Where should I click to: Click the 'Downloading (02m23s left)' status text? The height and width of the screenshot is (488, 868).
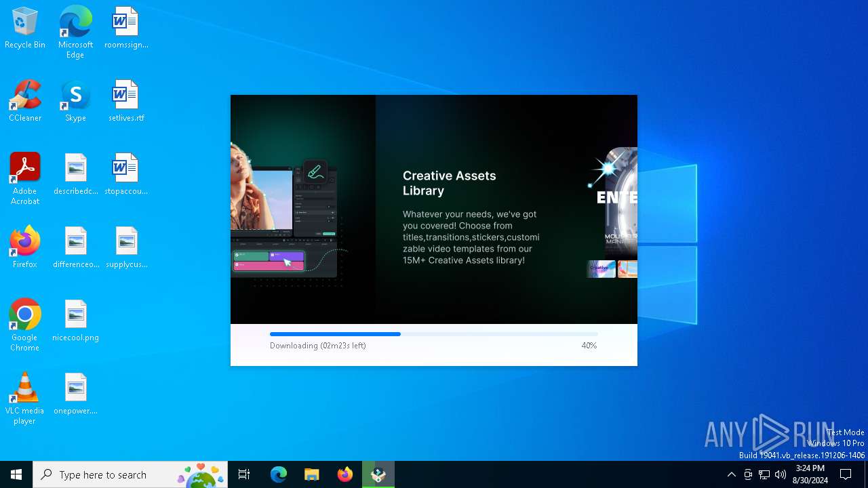tap(318, 346)
